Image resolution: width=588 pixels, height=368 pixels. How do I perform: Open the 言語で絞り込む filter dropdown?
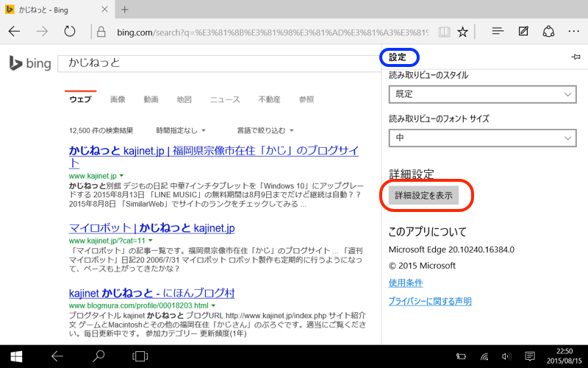(x=265, y=130)
